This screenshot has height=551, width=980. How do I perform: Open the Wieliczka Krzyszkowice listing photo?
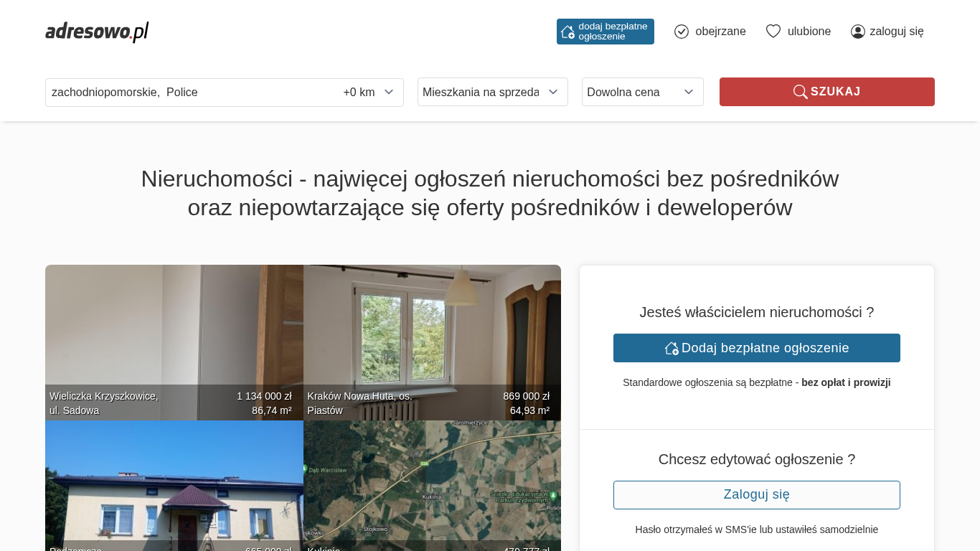coord(174,330)
